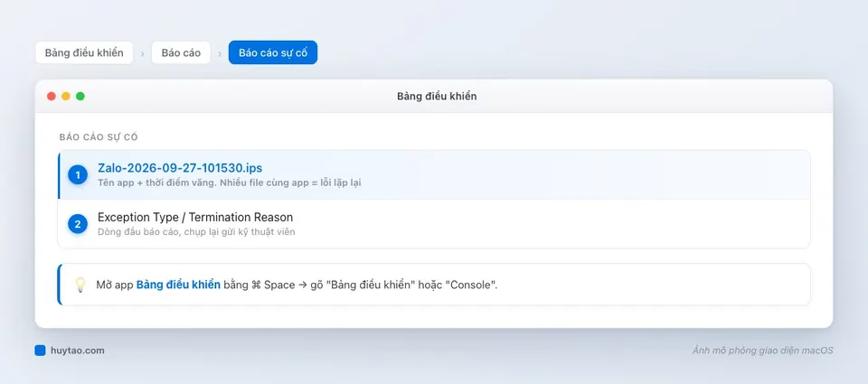The width and height of the screenshot is (868, 384).
Task: Select the Exception Type / Termination Reason row
Action: pyautogui.click(x=434, y=223)
